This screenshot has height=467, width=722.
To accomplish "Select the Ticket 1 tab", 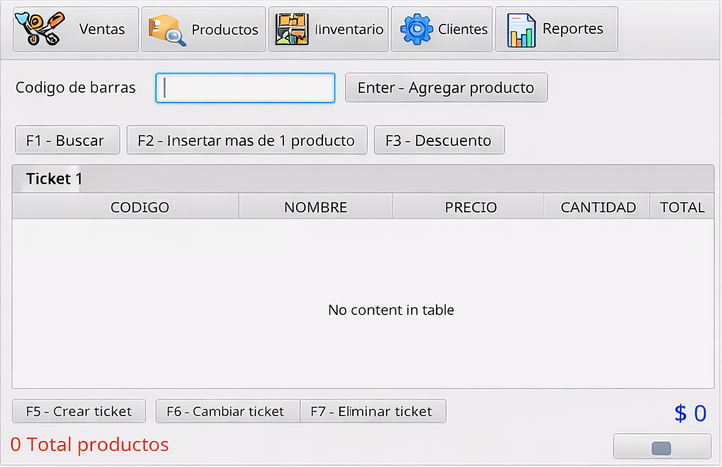I will coord(54,179).
